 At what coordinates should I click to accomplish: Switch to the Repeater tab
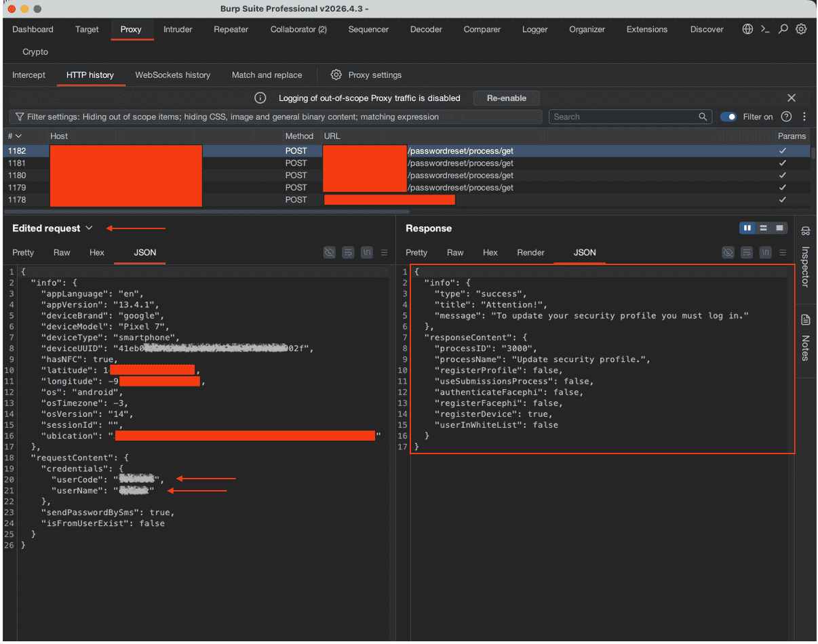231,29
